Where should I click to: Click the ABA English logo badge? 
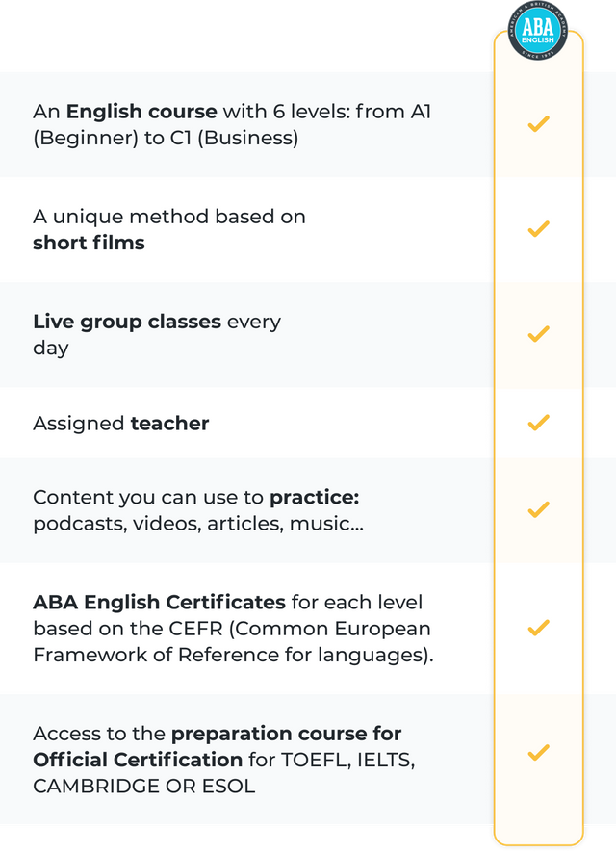point(538,31)
